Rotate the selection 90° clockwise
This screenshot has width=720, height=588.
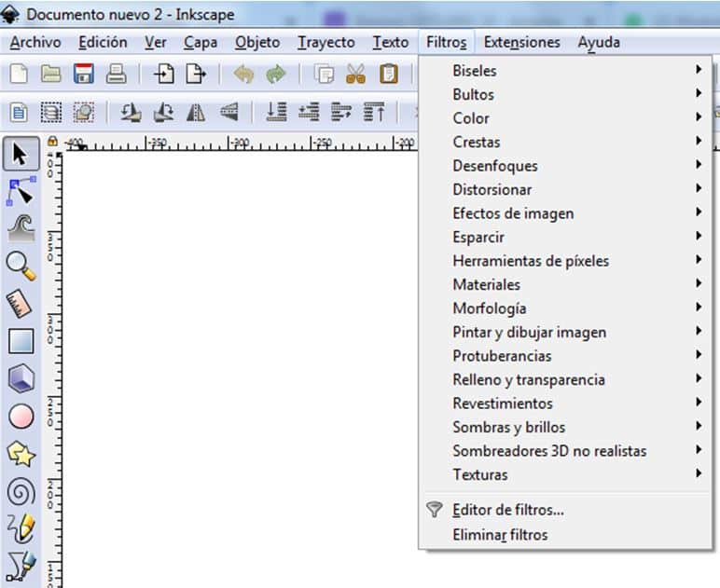164,113
